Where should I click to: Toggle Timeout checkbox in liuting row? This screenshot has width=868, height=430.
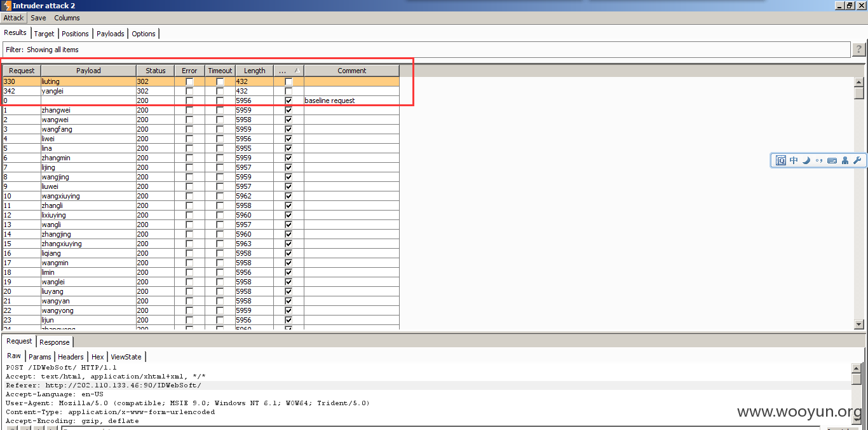(x=220, y=81)
